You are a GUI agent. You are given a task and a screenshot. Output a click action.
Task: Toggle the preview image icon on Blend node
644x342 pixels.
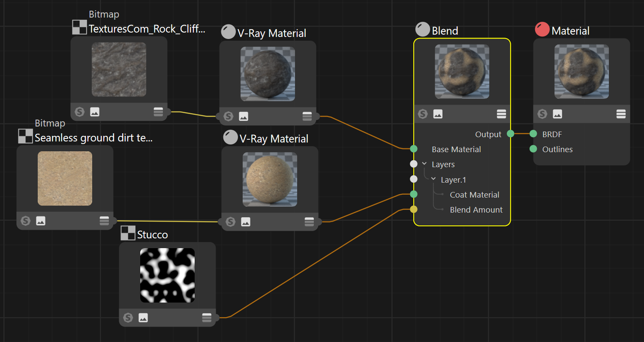438,114
